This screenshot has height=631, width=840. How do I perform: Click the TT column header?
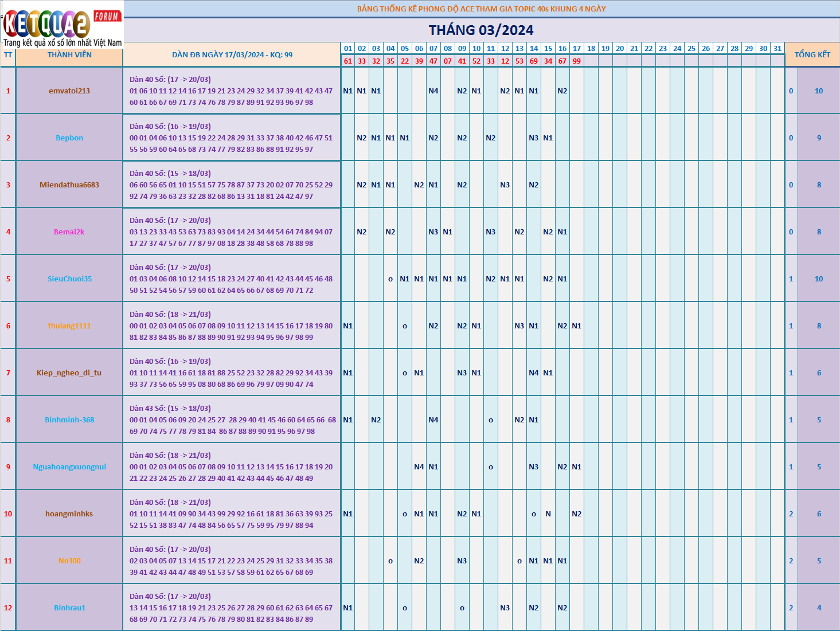pos(8,55)
